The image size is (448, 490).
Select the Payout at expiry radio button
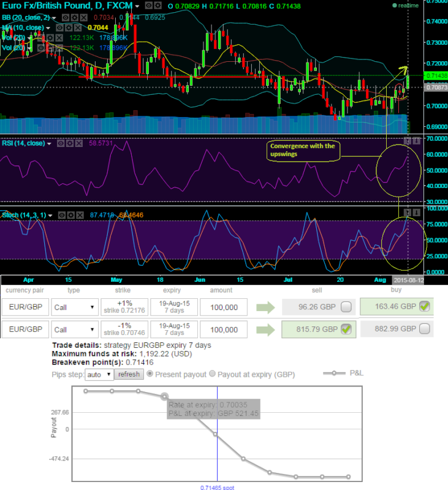213,374
